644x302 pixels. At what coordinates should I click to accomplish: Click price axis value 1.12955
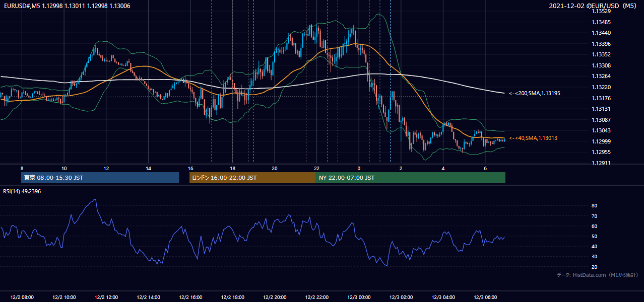(x=601, y=152)
